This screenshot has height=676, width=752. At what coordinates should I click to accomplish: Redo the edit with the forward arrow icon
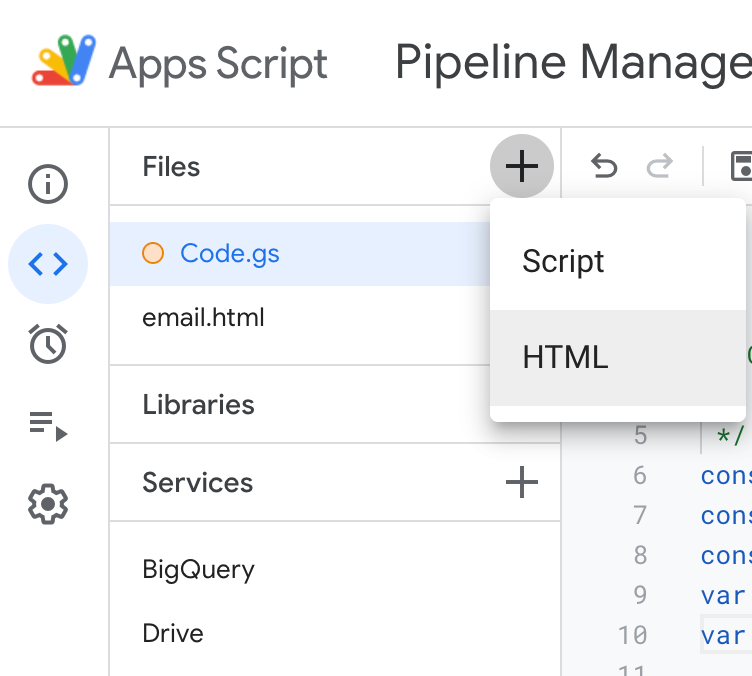pyautogui.click(x=660, y=166)
